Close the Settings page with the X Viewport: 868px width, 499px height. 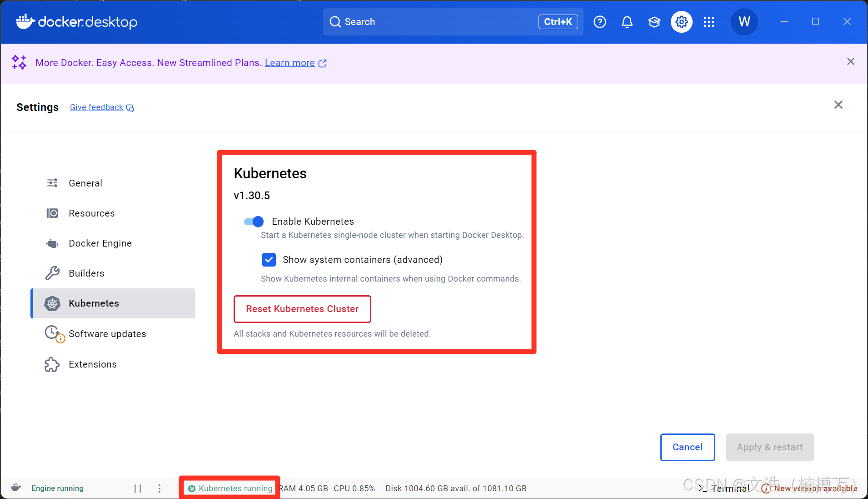tap(838, 105)
